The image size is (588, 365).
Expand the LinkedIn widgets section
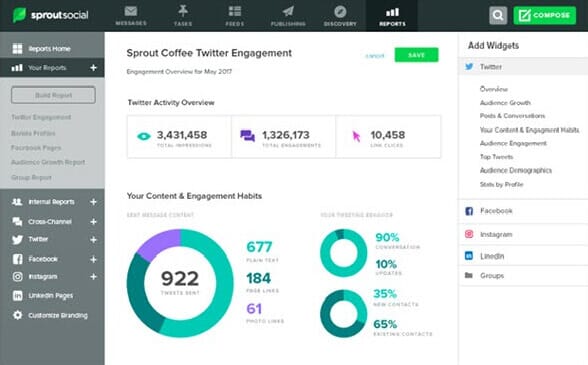point(523,256)
